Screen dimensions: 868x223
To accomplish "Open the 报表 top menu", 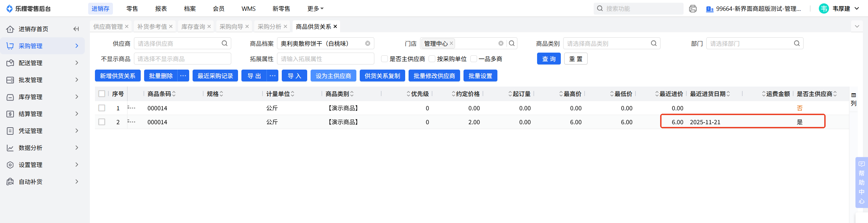I will pos(161,8).
